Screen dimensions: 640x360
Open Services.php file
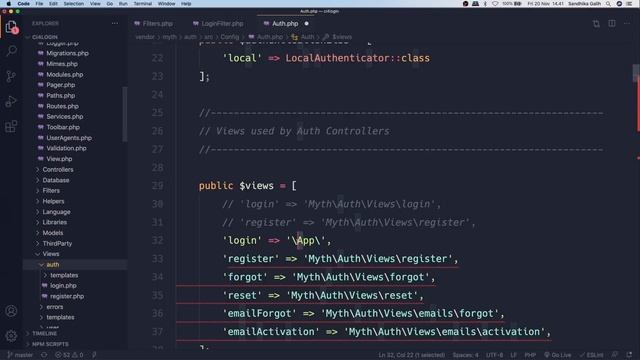pyautogui.click(x=64, y=116)
